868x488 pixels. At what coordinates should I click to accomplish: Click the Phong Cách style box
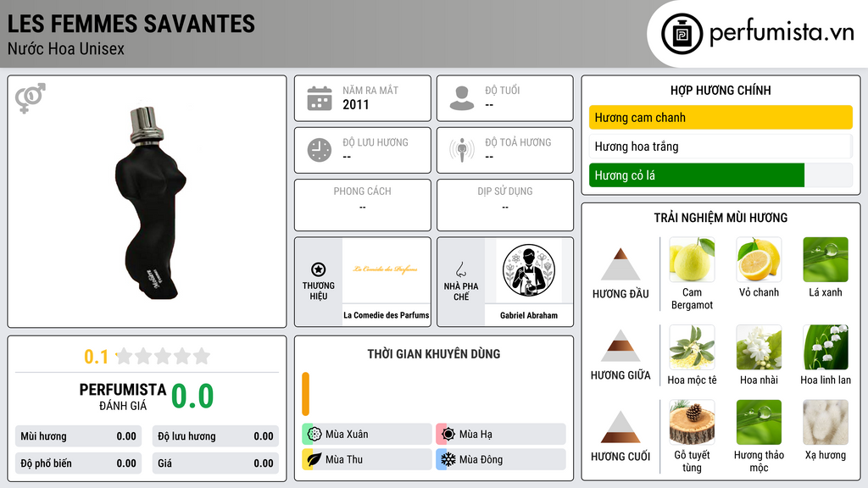tap(363, 205)
